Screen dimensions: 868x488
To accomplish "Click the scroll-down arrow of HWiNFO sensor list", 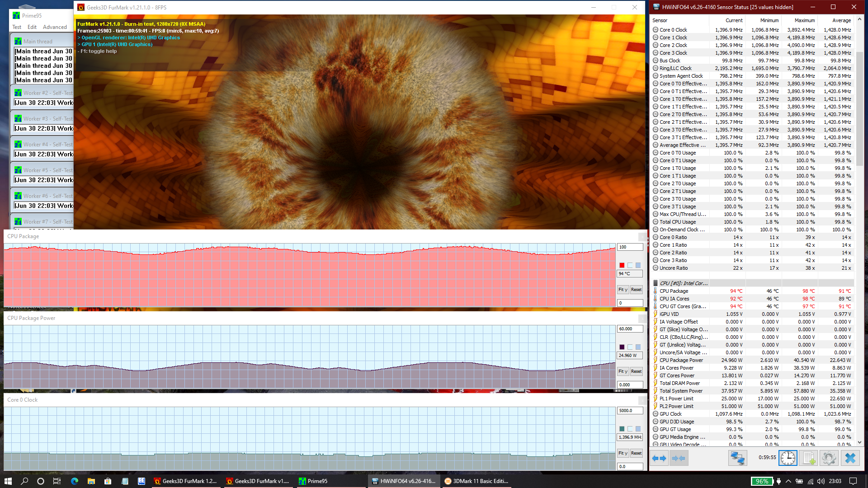I will (859, 443).
